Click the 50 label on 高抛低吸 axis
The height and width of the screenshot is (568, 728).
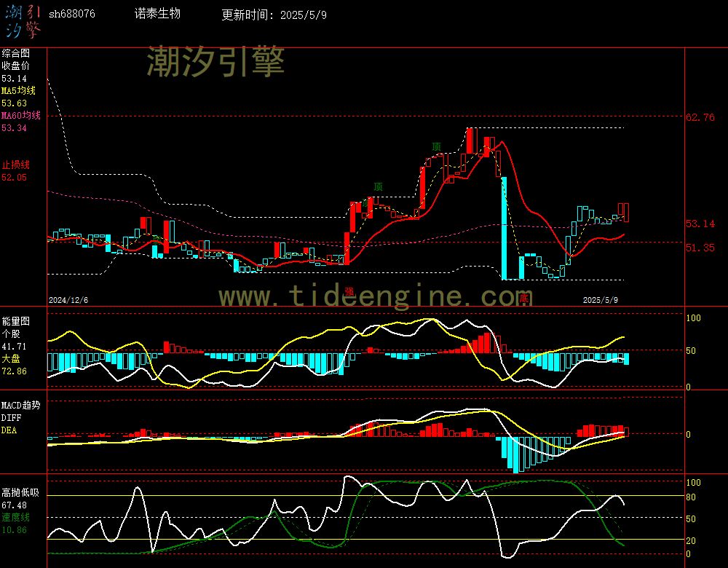pos(691,518)
